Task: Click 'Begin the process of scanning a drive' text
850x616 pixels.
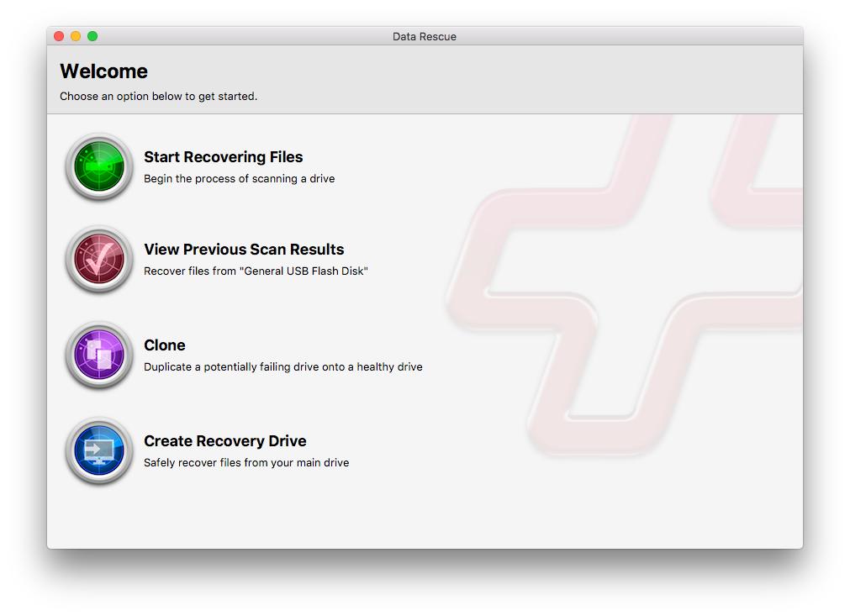Action: click(238, 178)
